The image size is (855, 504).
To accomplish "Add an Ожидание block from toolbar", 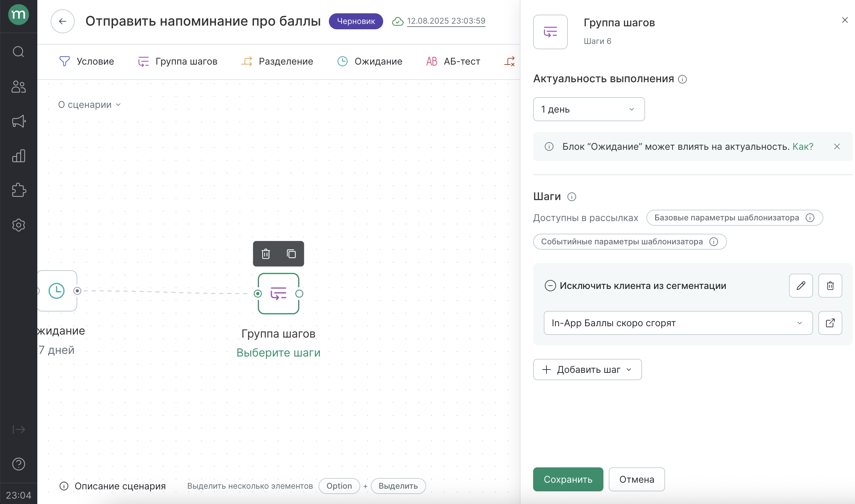I will click(370, 62).
